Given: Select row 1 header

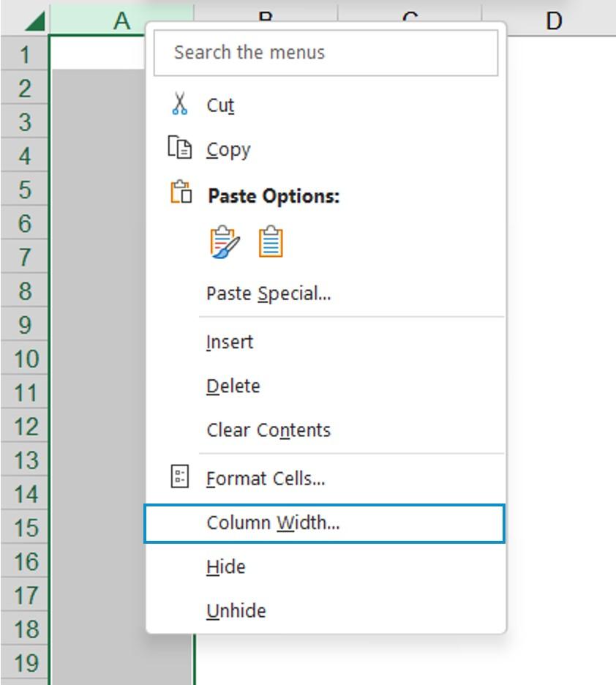Looking at the screenshot, I should pos(24,53).
